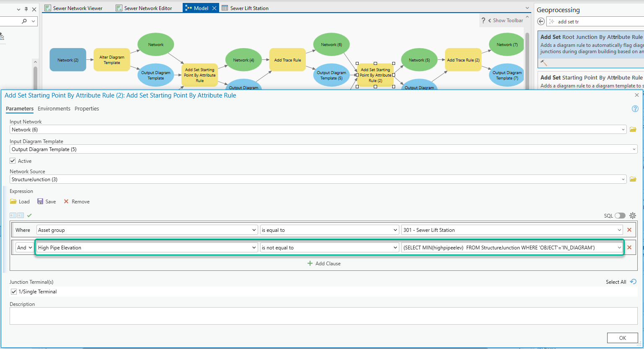Open the Sewer Lift Station tab
644x349 pixels.
pos(249,8)
